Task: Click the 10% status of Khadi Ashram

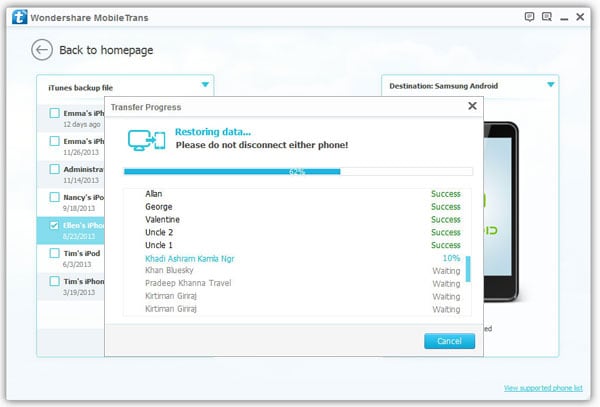Action: (452, 258)
